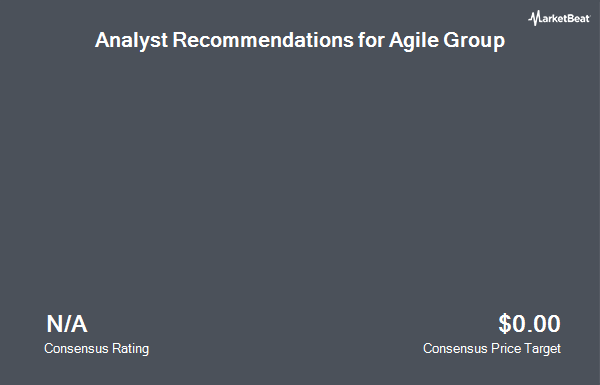The width and height of the screenshot is (600, 385).
Task: Select the word Analyst in the title
Action: pyautogui.click(x=131, y=40)
